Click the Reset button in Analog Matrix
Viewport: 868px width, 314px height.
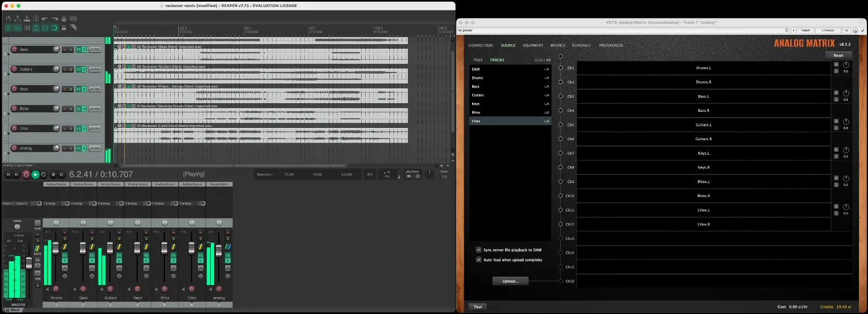click(838, 55)
